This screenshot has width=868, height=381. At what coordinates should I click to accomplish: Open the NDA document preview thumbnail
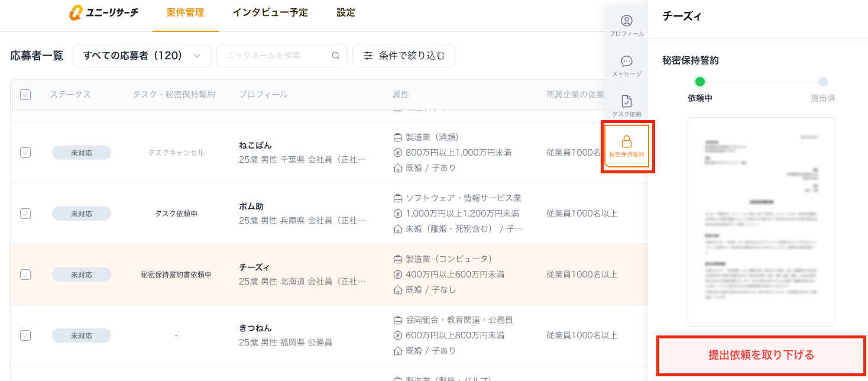762,221
